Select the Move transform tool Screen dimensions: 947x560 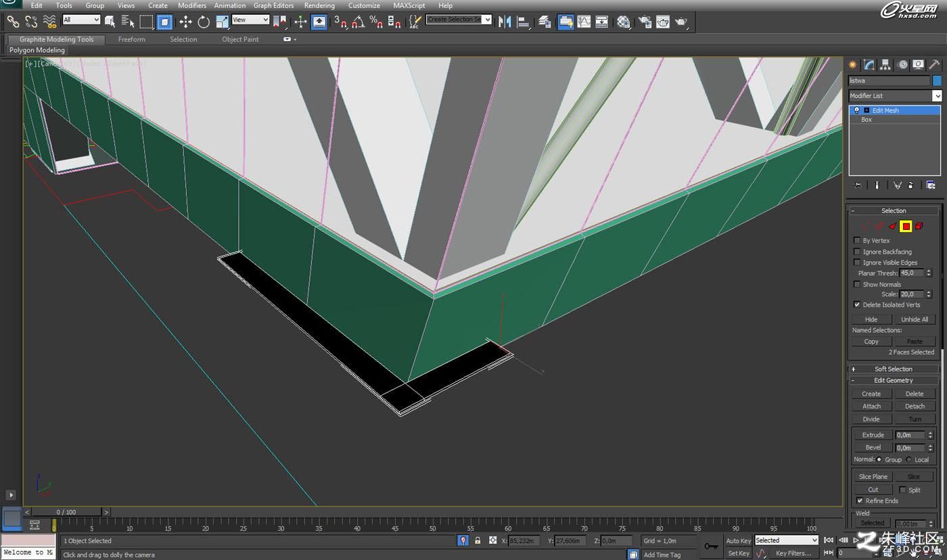[x=185, y=22]
